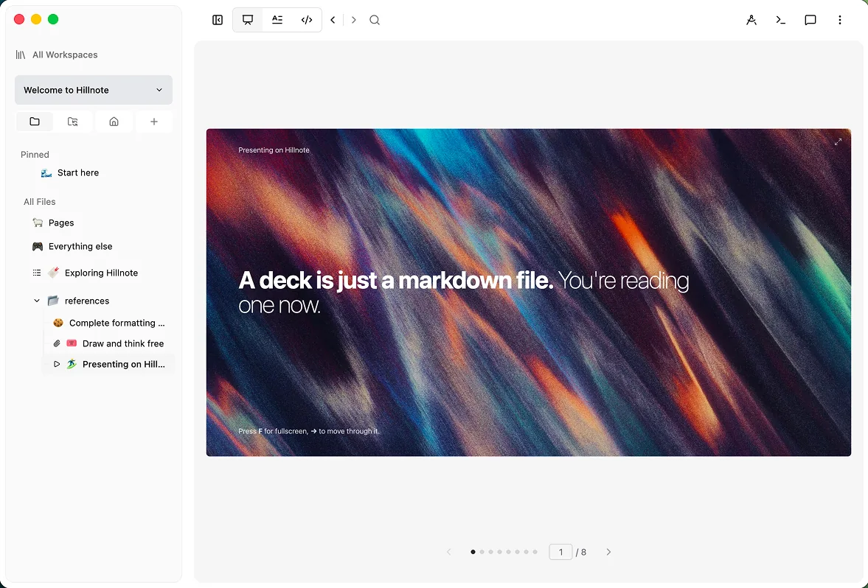Open the drawing compass tool icon
The height and width of the screenshot is (588, 868).
coord(751,20)
